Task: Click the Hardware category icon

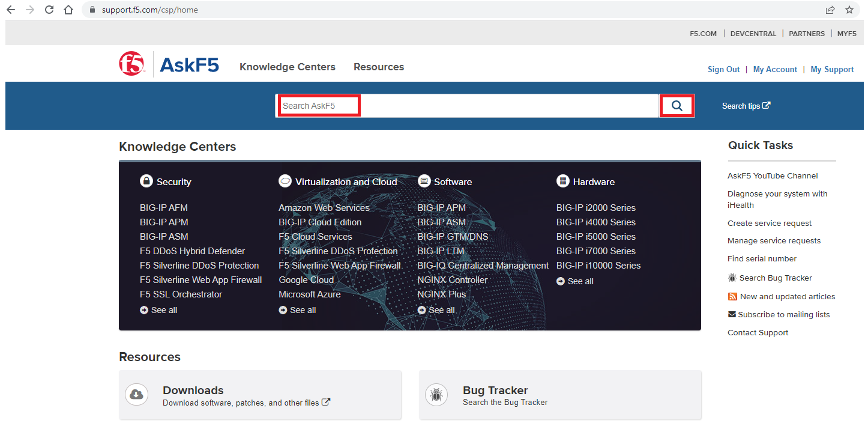Action: (x=562, y=181)
